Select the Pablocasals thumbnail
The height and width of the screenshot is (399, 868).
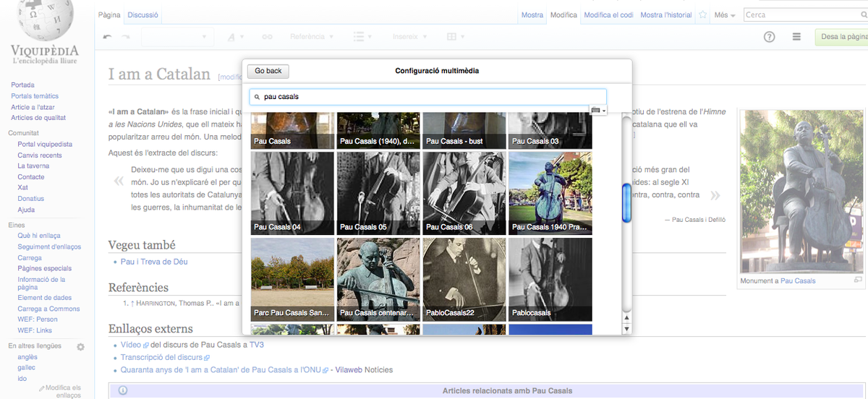550,279
